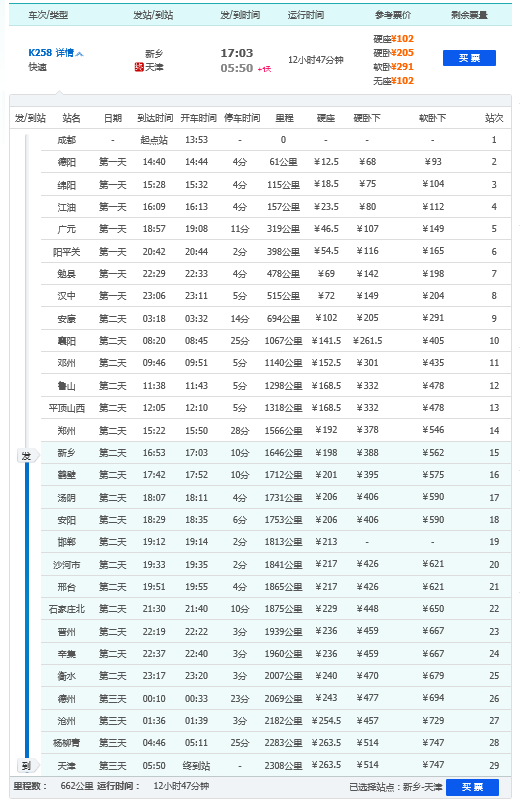Select the 勉县 station name
This screenshot has height=803, width=520.
[67, 274]
